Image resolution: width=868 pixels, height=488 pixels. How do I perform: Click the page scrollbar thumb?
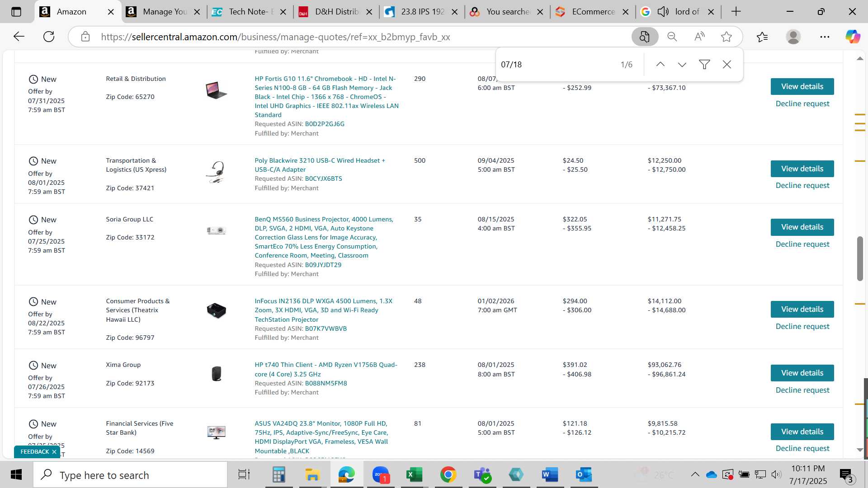(x=860, y=258)
